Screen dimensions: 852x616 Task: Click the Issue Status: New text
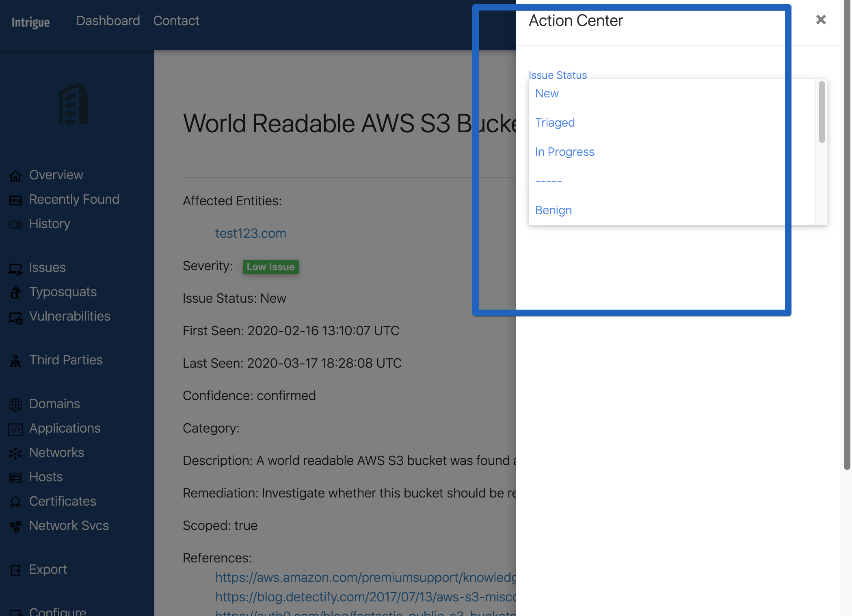click(234, 298)
